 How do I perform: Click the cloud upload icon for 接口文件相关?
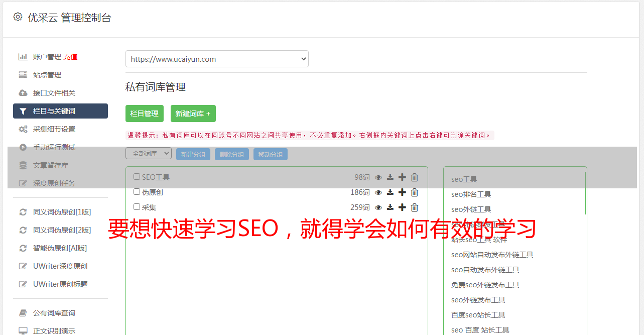click(x=23, y=93)
